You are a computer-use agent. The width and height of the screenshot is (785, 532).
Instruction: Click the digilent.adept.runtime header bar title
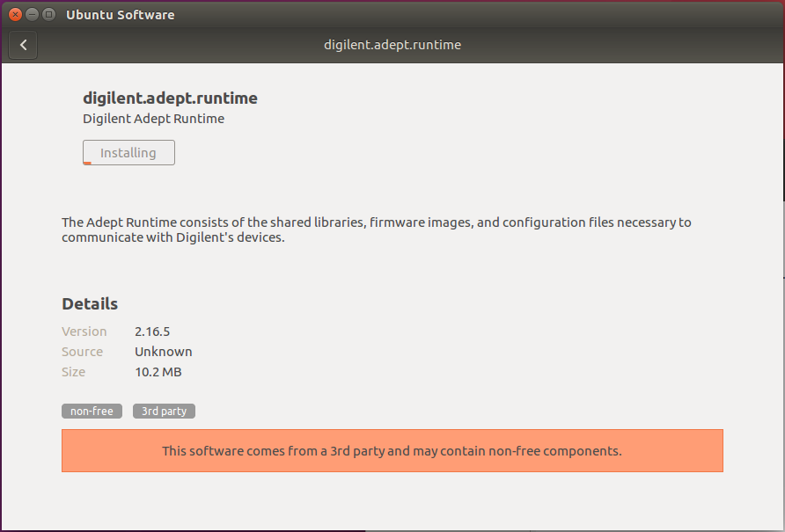coord(392,45)
